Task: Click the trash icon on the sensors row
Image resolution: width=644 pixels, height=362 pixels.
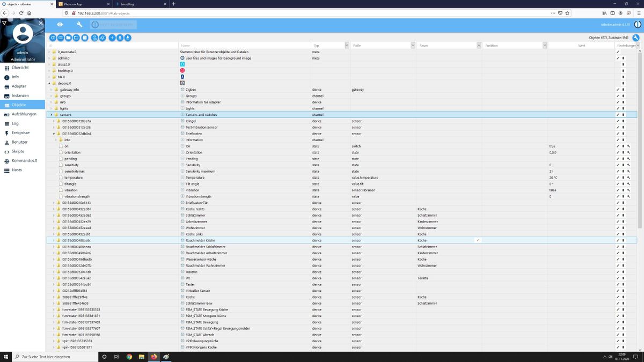Action: 623,115
